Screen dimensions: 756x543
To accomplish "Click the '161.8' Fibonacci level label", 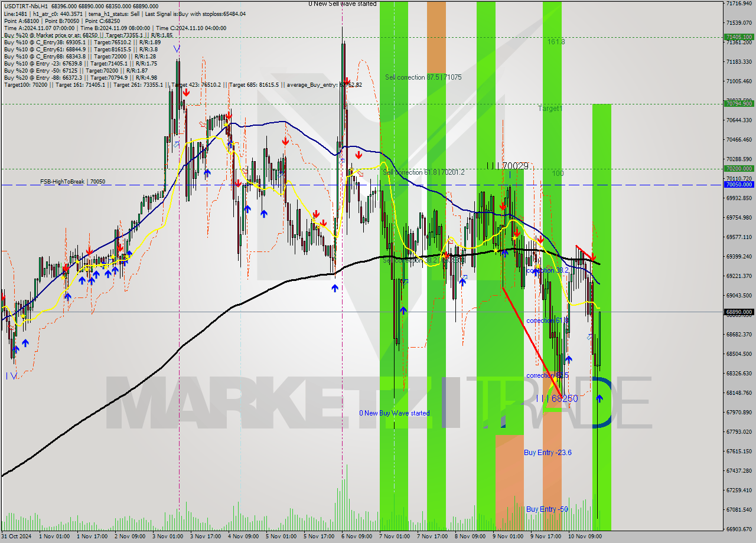I will coord(556,42).
